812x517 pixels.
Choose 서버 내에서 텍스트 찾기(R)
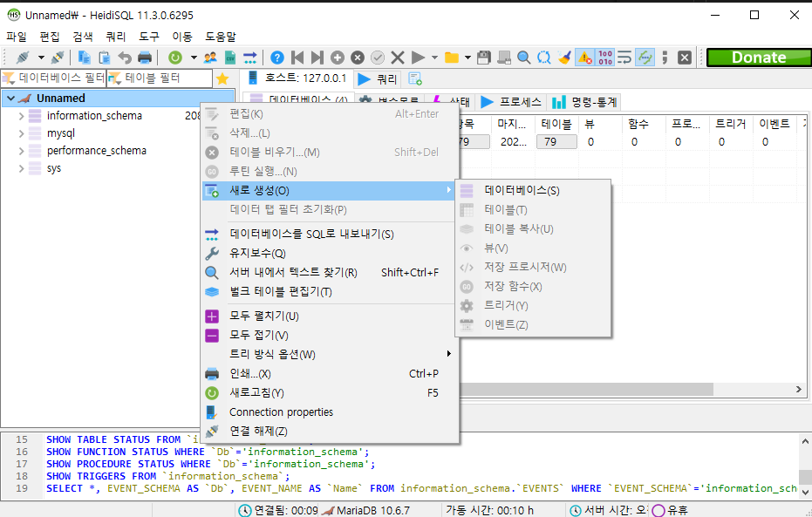click(330, 273)
